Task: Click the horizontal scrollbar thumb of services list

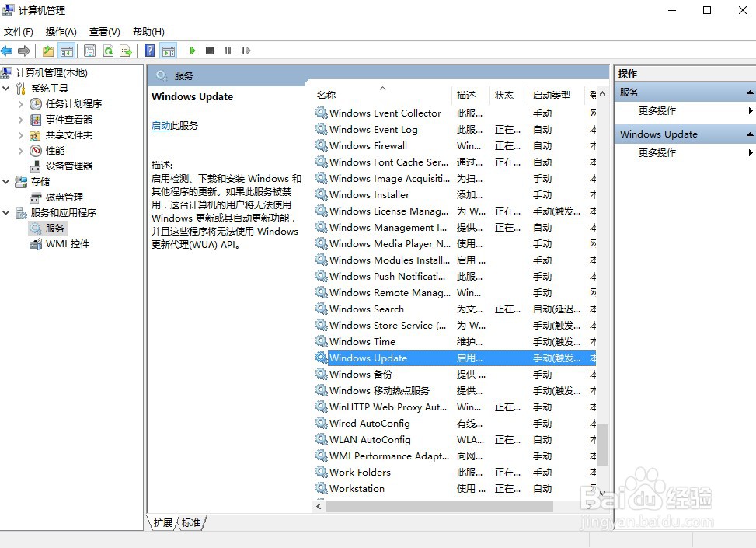Action: pyautogui.click(x=439, y=506)
